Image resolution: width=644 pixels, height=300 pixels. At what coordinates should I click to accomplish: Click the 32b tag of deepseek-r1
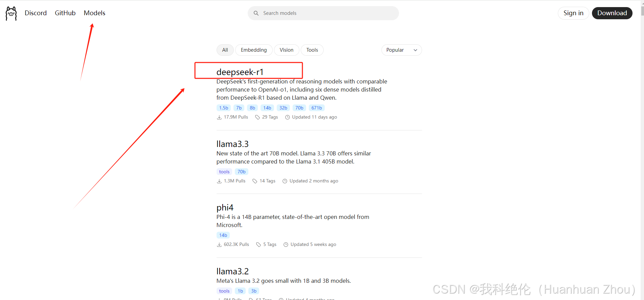(x=283, y=108)
